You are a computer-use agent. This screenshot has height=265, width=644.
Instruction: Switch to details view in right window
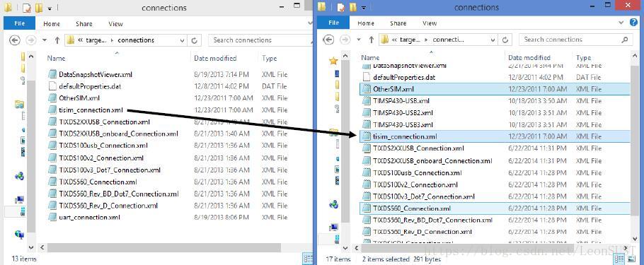coord(620,259)
